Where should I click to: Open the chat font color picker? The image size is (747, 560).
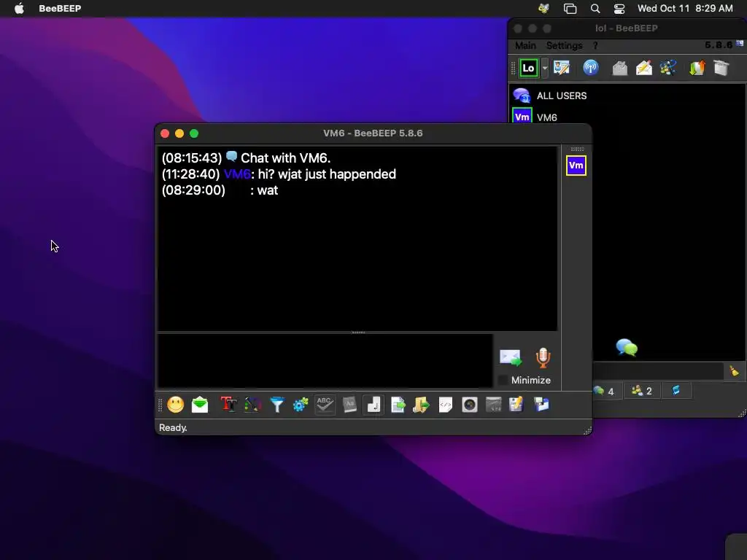click(x=253, y=405)
